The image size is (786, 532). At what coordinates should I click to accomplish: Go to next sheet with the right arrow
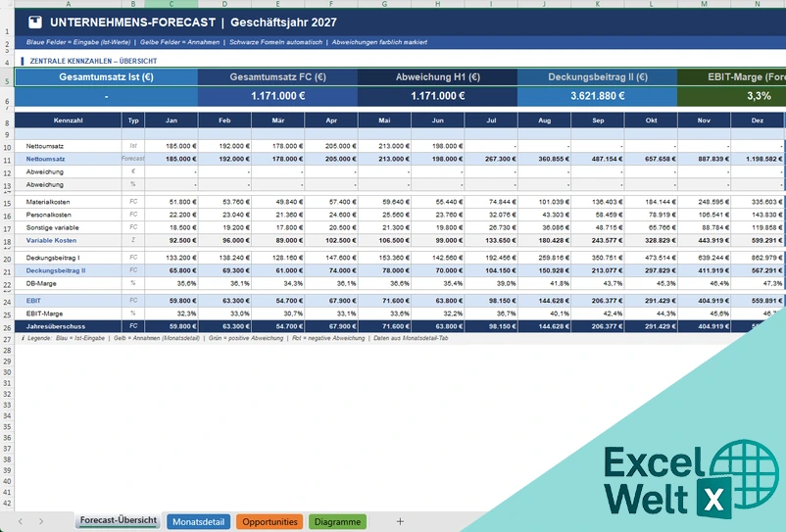41,521
